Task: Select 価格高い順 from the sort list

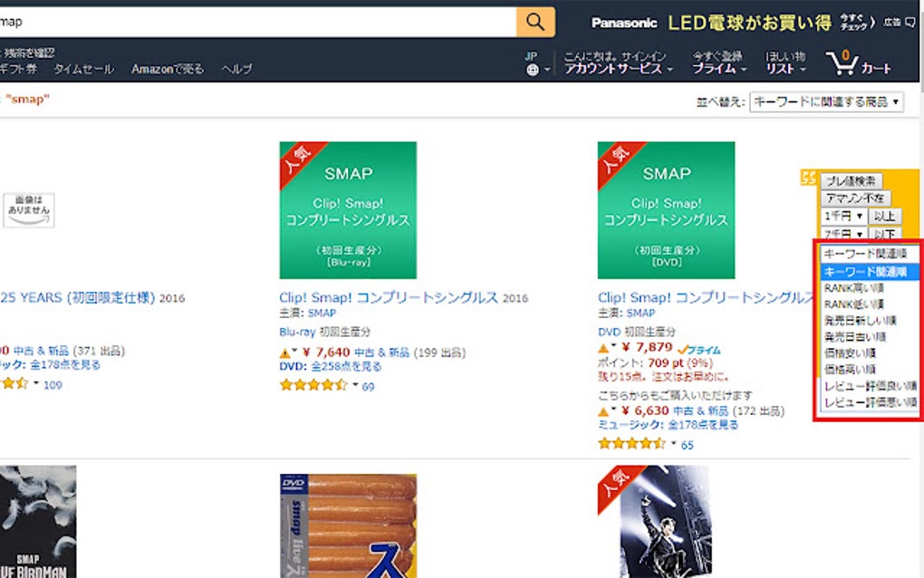Action: tap(870, 370)
